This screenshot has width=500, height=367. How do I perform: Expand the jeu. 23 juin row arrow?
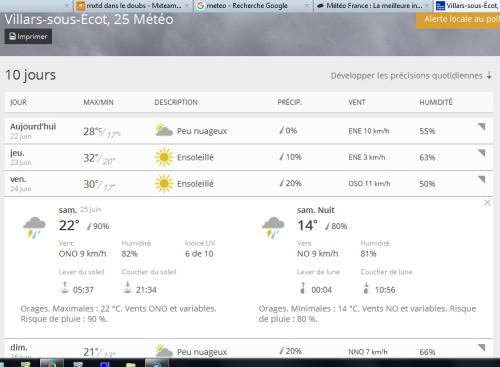(481, 153)
